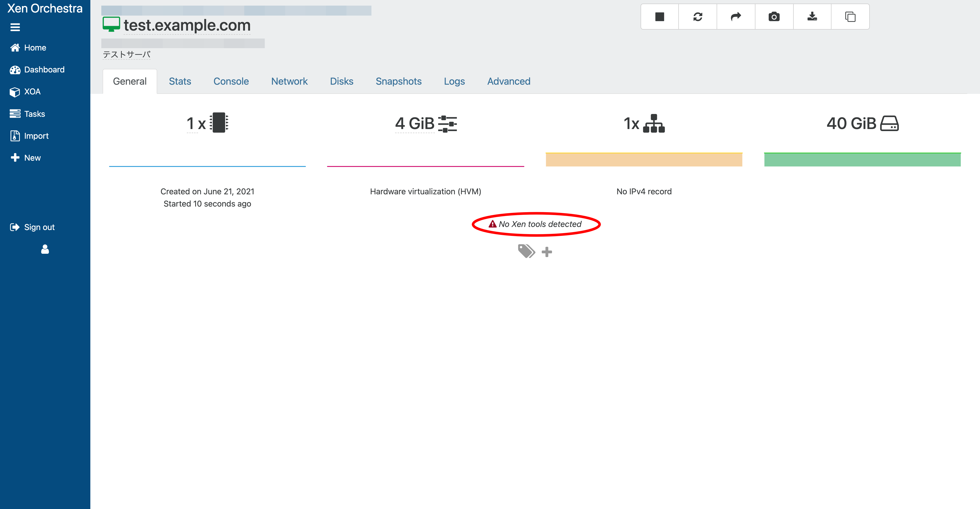Reboot the VM using the refresh icon
Image resolution: width=980 pixels, height=509 pixels.
coord(698,17)
